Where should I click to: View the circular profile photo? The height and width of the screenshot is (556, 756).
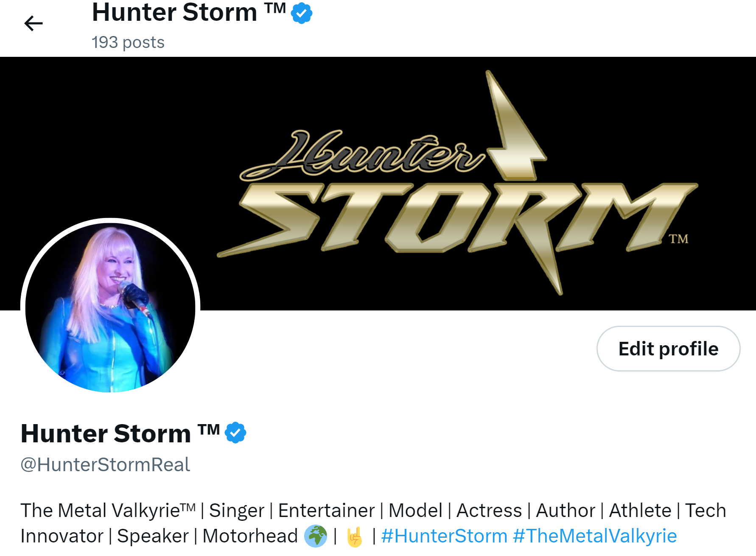tap(110, 307)
